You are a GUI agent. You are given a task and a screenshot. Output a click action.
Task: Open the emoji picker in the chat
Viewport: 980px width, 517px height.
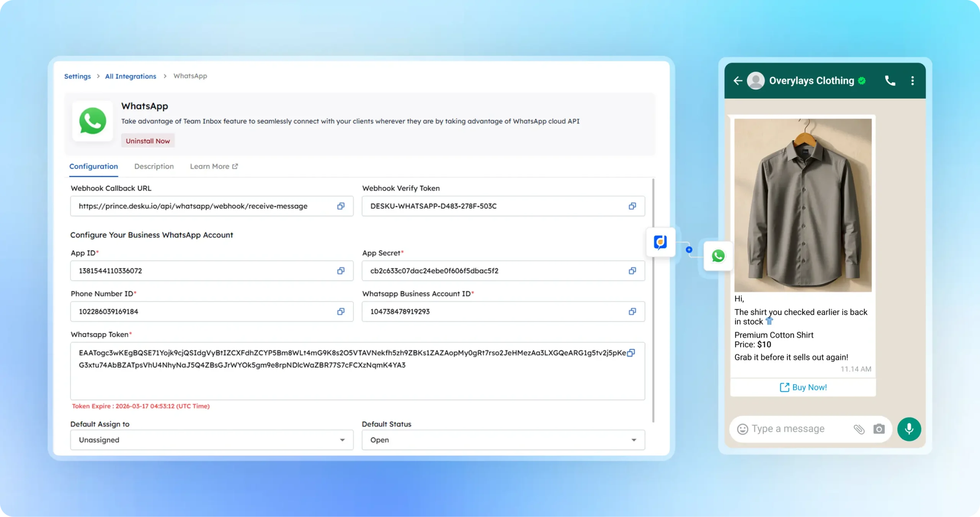743,429
